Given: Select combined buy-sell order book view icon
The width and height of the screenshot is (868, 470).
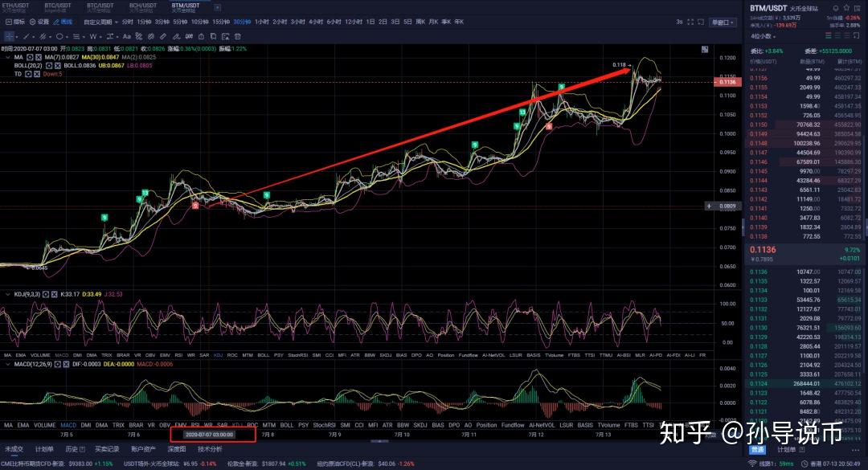Looking at the screenshot, I should (x=828, y=35).
